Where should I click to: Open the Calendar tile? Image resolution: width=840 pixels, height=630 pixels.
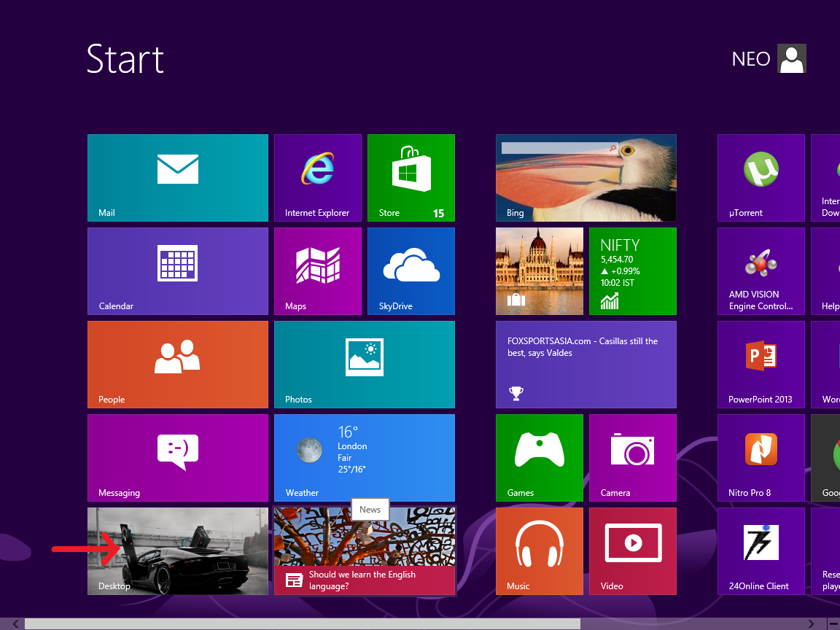tap(178, 271)
